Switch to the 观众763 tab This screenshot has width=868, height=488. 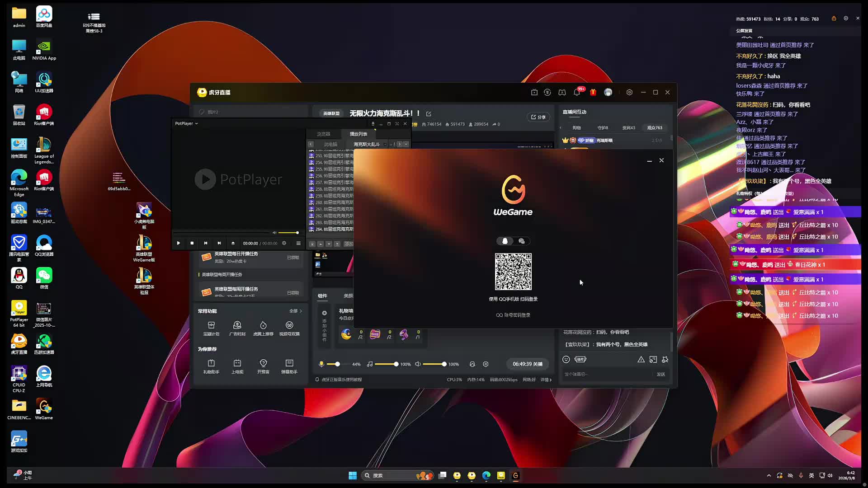pyautogui.click(x=654, y=128)
